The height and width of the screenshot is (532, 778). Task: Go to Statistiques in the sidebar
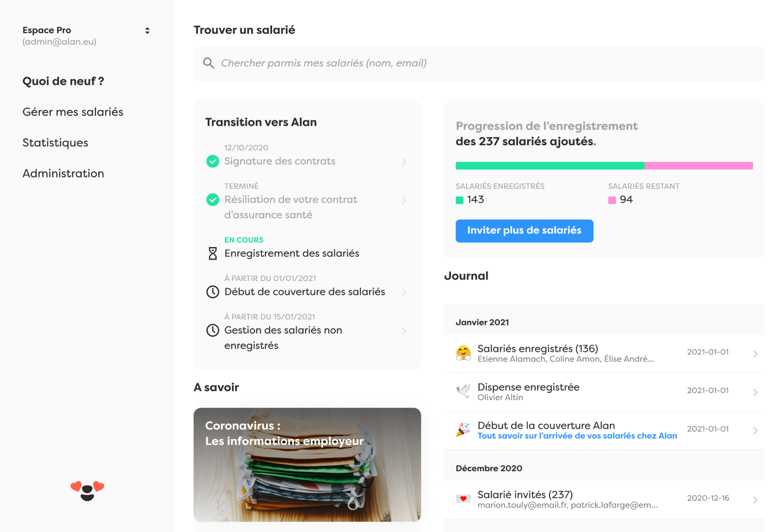click(55, 143)
